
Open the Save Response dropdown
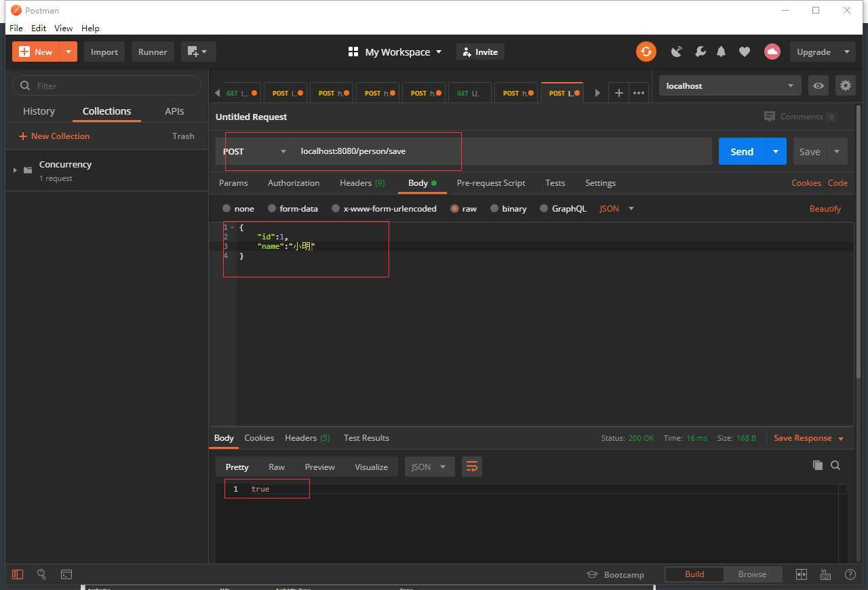click(809, 438)
